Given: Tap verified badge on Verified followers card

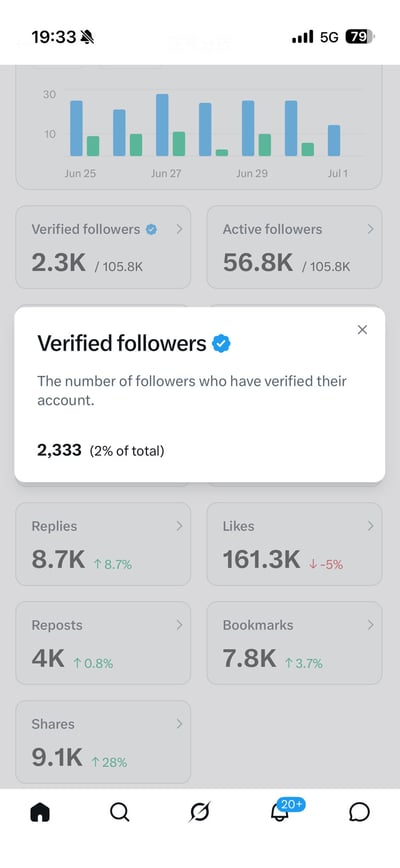Looking at the screenshot, I should click(x=151, y=229).
